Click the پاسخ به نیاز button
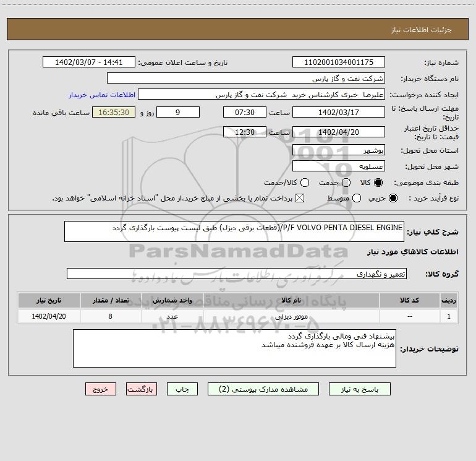Image resolution: width=476 pixels, height=461 pixels. pyautogui.click(x=360, y=389)
